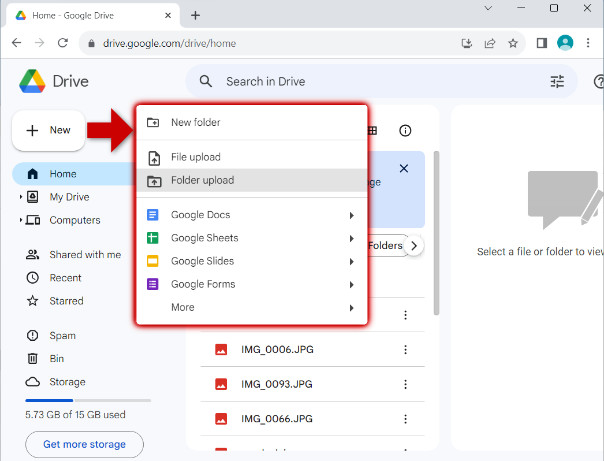Toggle the browser side panel

pyautogui.click(x=542, y=43)
